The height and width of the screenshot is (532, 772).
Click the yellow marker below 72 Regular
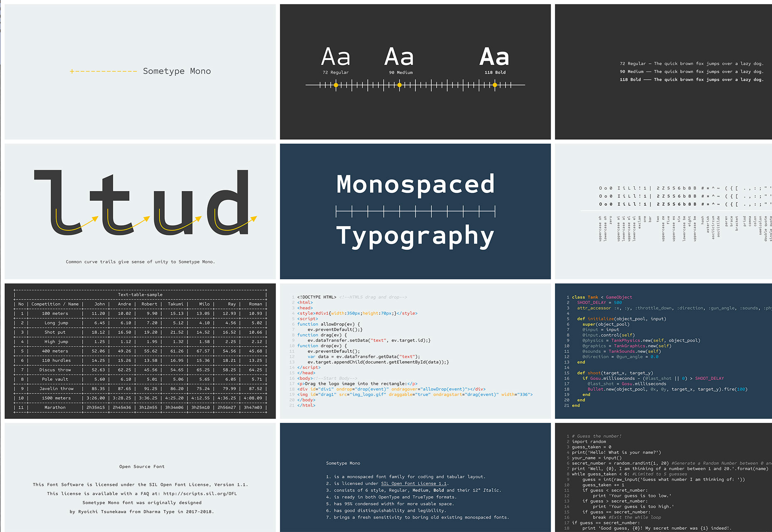pos(336,85)
